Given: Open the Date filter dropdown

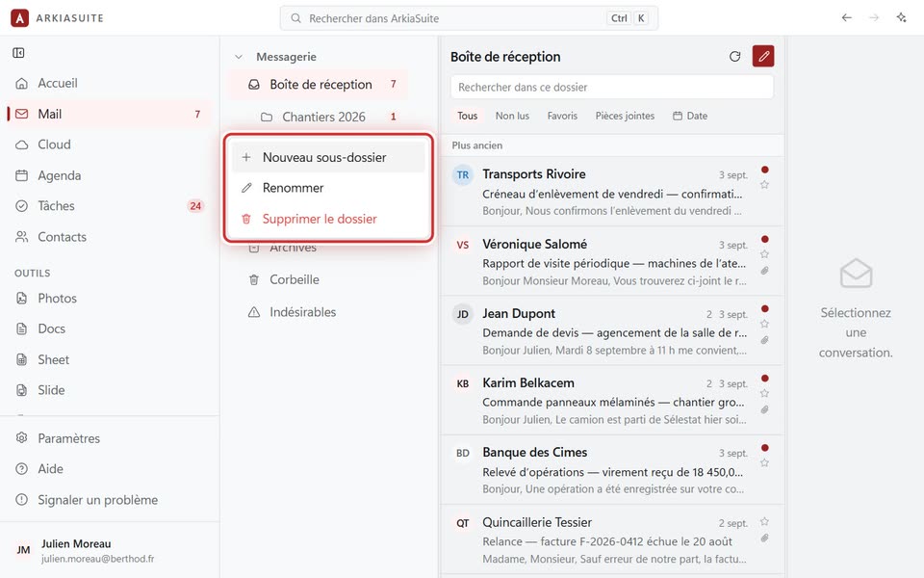Looking at the screenshot, I should [x=690, y=116].
